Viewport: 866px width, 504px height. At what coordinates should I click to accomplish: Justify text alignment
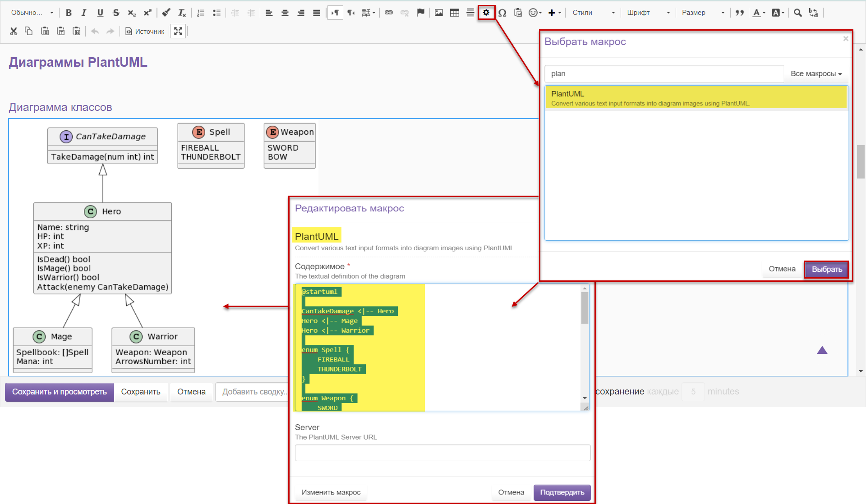[x=317, y=13]
